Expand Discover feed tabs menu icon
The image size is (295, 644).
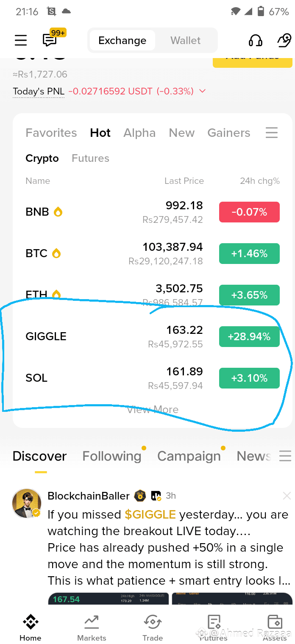(285, 456)
